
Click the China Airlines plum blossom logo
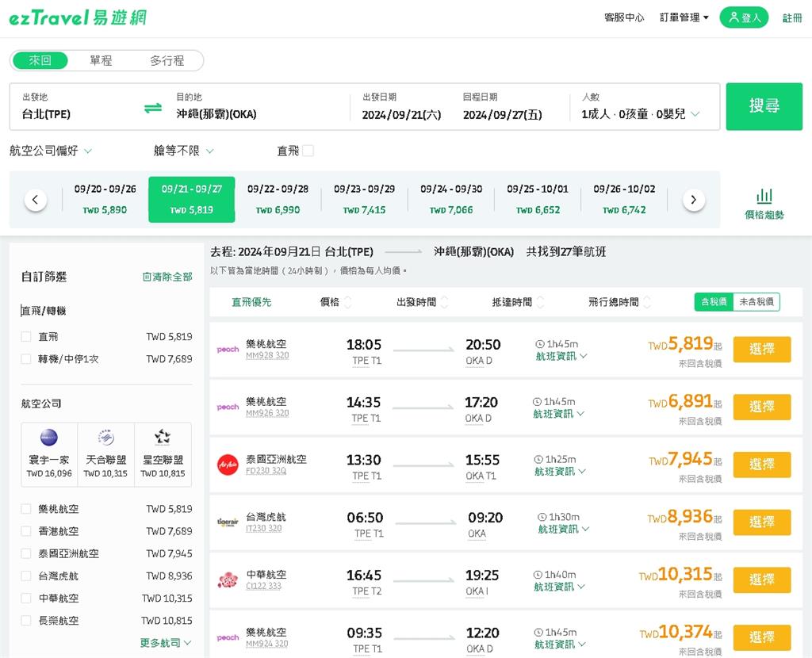pos(228,580)
